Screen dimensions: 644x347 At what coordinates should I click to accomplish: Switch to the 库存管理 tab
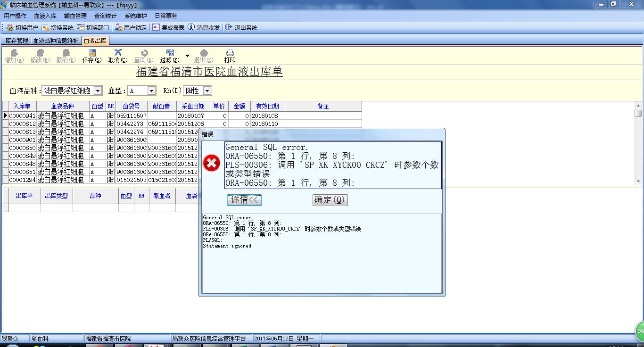coord(17,41)
